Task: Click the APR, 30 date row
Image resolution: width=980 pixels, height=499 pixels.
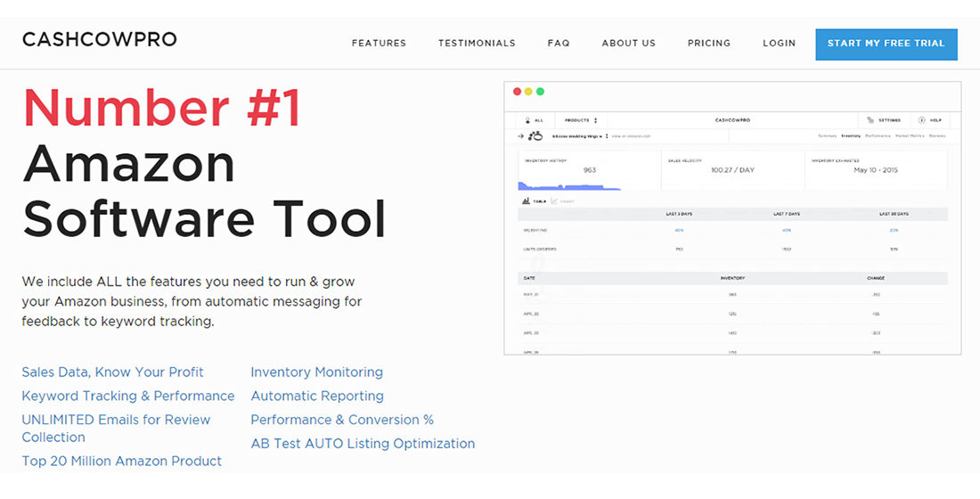Action: [732, 314]
